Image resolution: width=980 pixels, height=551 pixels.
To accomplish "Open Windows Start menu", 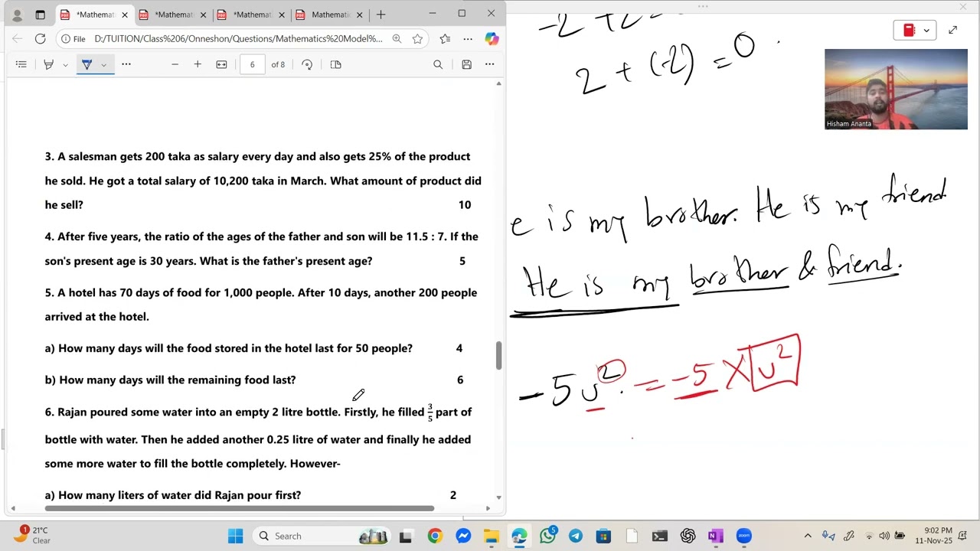I will pos(235,536).
